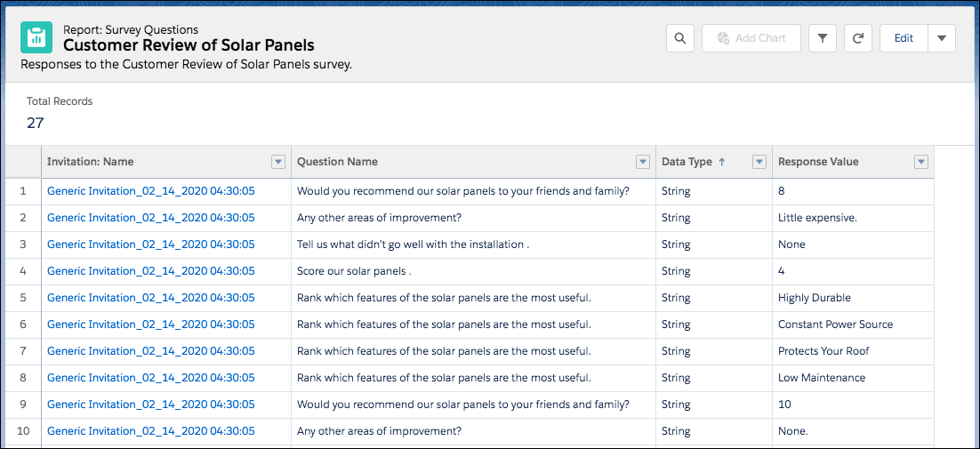980x449 pixels.
Task: Click the search magnifier icon button
Action: 680,38
